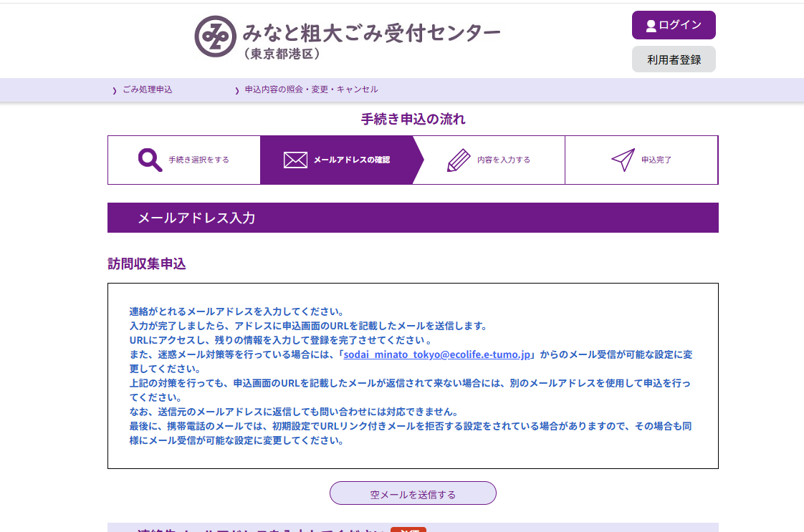
Task: Open the sodai_minato_tokyo@ecolife.e-tumo.jp email link
Action: (x=436, y=354)
